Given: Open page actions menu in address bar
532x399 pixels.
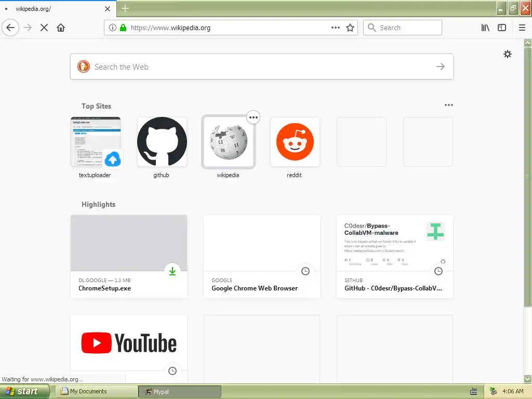Looking at the screenshot, I should [x=335, y=28].
